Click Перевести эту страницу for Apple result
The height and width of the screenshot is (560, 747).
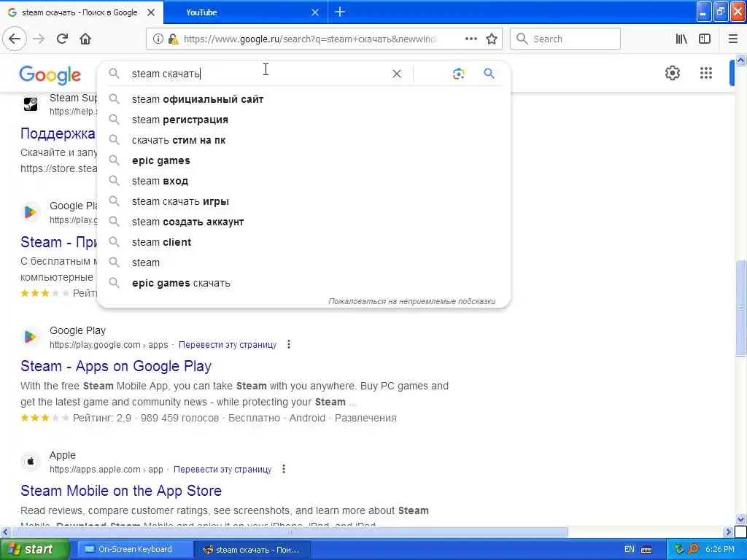[222, 470]
